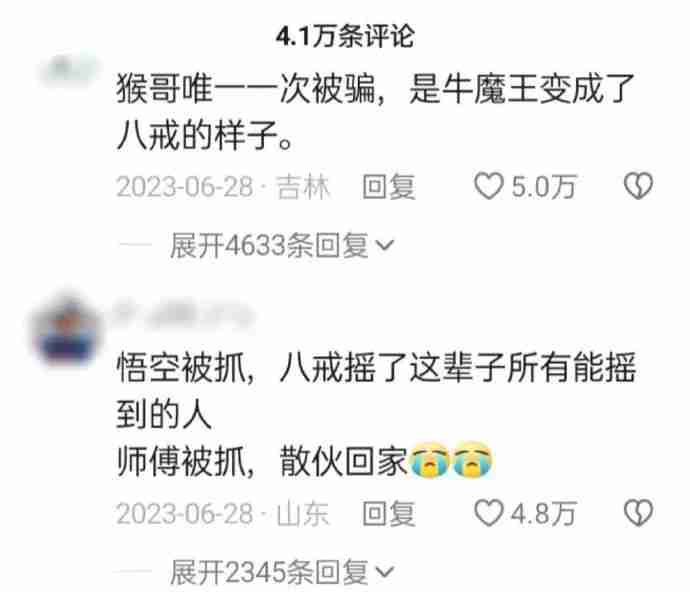The image size is (690, 592).
Task: Like the 猴哥 comment with heart icon
Action: [x=488, y=186]
